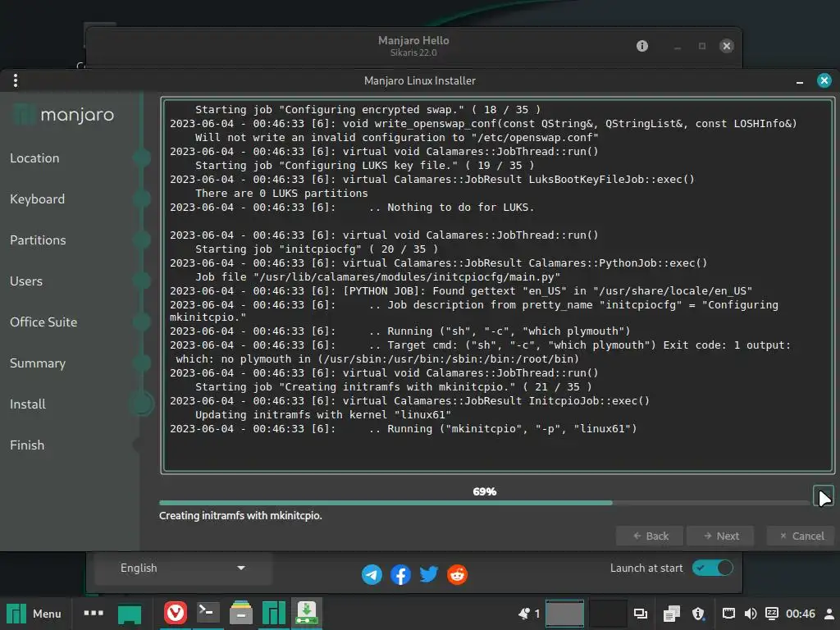The width and height of the screenshot is (840, 630).
Task: Switch to the second workspace thumbnail
Action: tap(608, 614)
